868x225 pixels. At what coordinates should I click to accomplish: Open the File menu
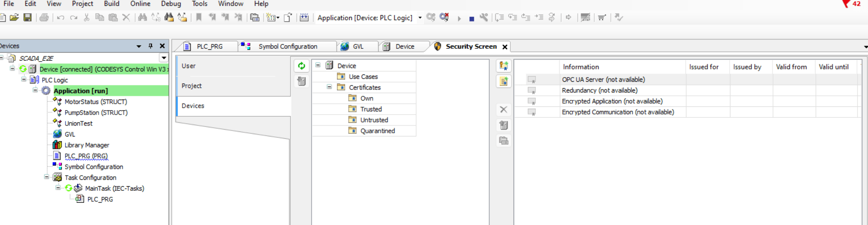click(x=8, y=4)
